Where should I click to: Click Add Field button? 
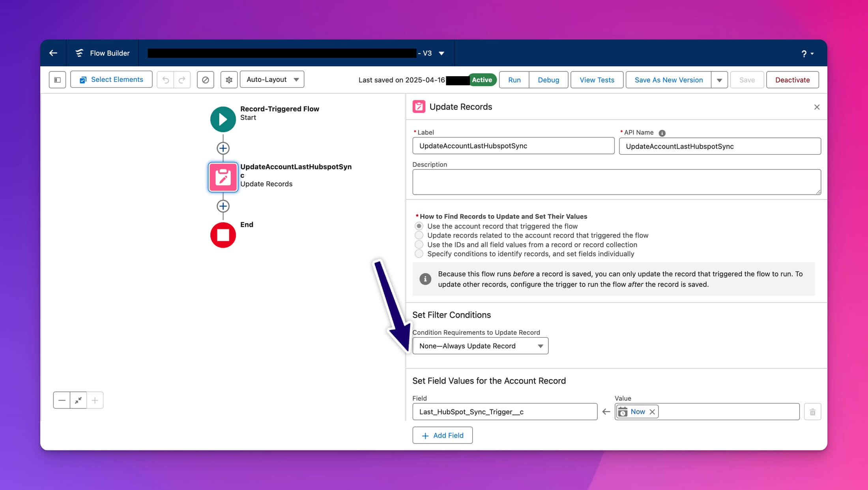coord(442,435)
